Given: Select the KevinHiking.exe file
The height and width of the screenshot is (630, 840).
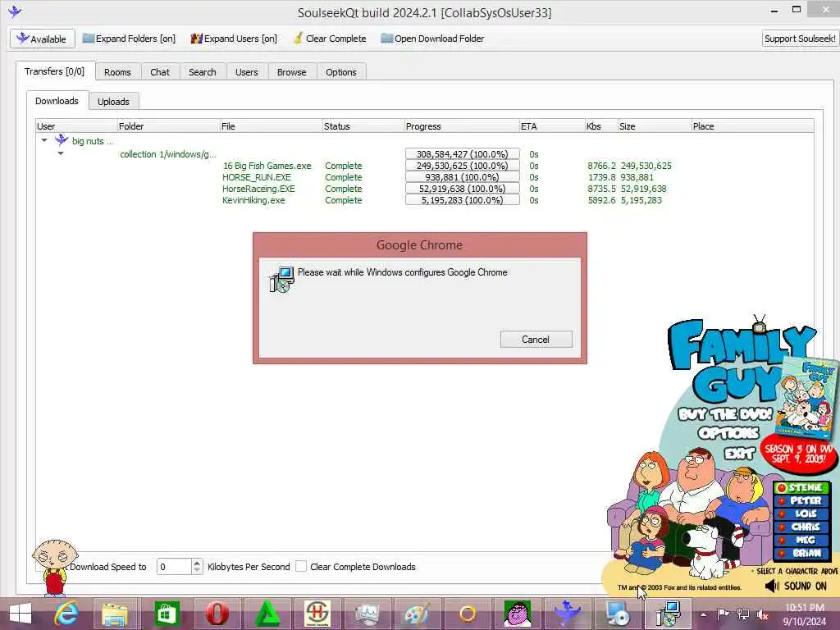Looking at the screenshot, I should click(253, 200).
